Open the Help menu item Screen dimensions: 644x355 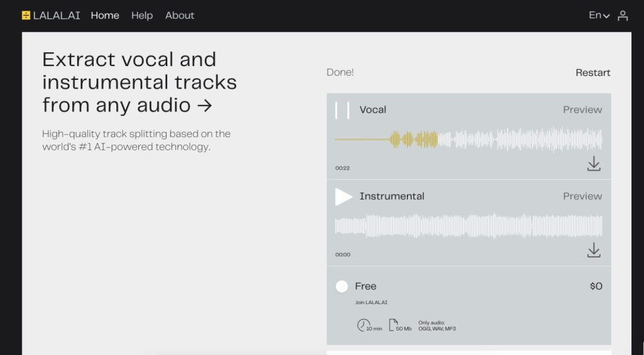142,16
